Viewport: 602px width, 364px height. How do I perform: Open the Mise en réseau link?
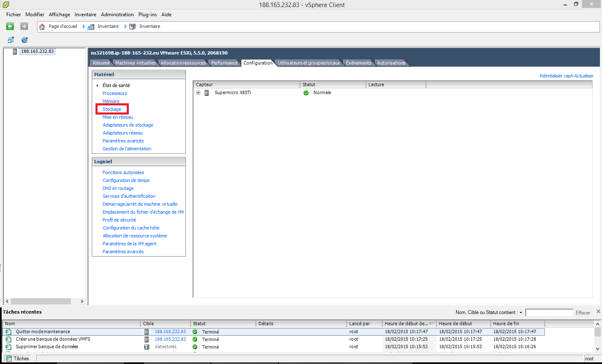click(x=118, y=117)
